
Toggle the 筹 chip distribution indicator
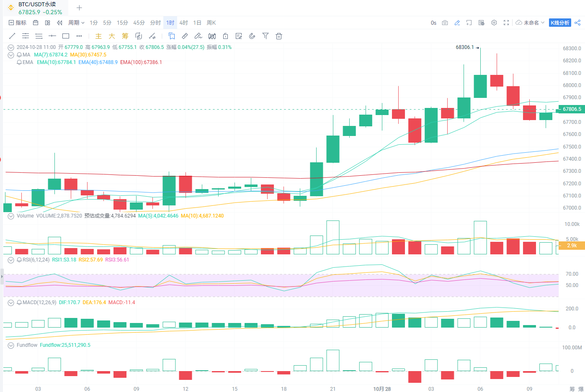point(125,36)
